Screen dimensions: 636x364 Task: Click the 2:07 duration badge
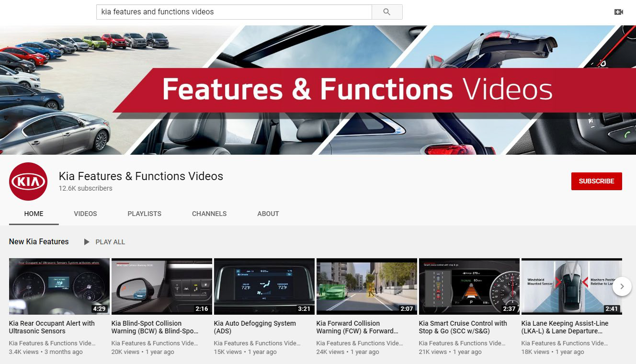click(407, 309)
